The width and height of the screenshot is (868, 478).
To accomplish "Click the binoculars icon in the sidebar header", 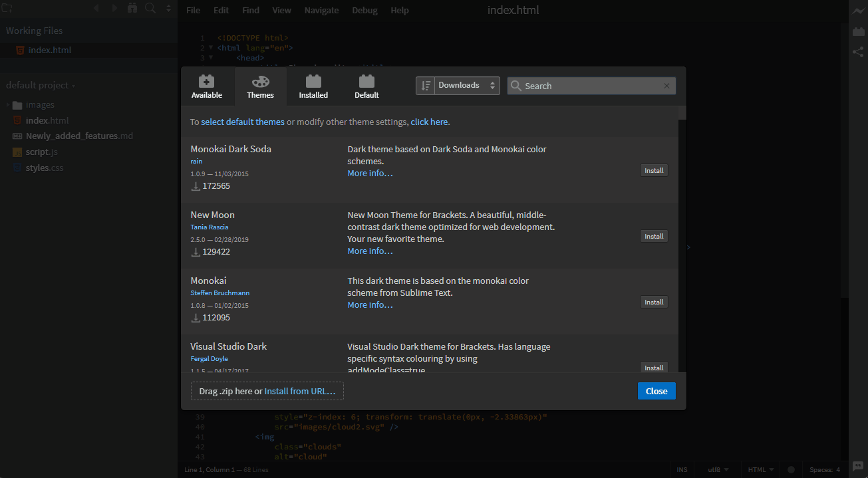I will 132,9.
